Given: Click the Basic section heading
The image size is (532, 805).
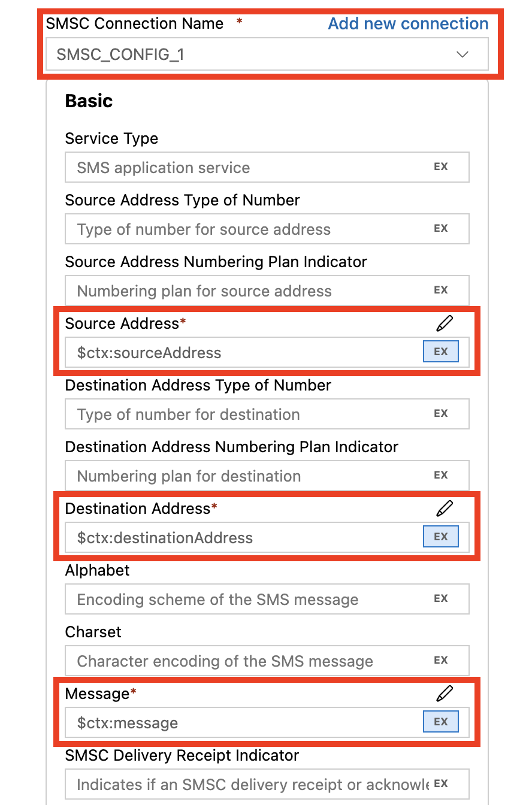Looking at the screenshot, I should (x=89, y=101).
